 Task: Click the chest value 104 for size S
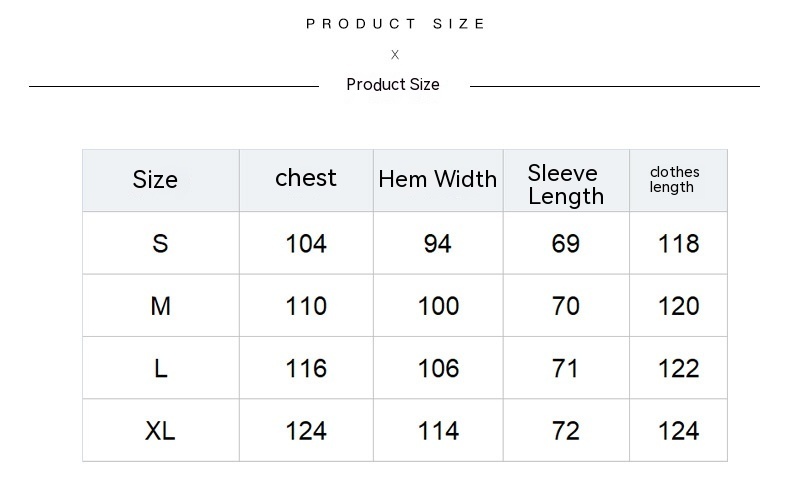tap(306, 244)
